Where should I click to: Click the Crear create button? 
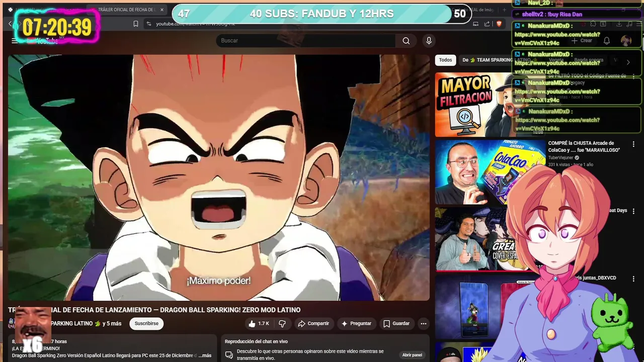point(582,41)
